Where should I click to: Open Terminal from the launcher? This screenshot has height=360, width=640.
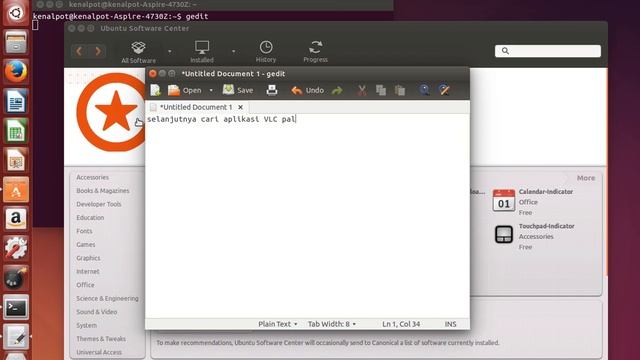[16, 307]
